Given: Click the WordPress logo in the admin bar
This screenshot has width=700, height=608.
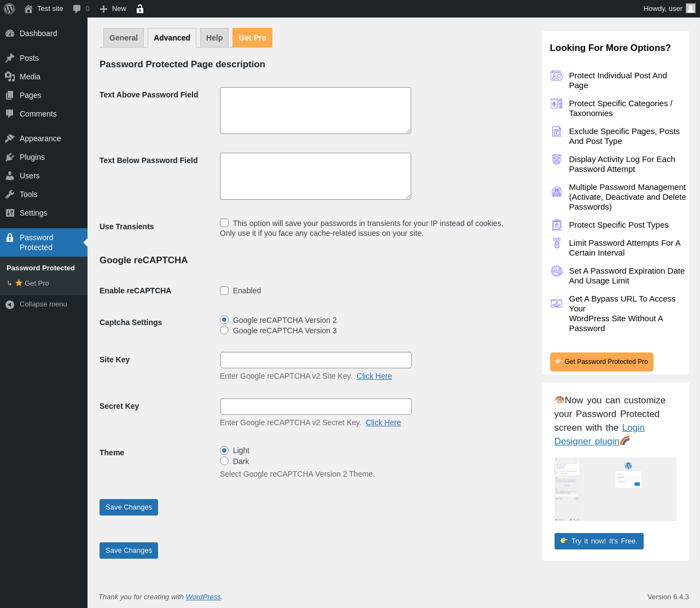Looking at the screenshot, I should (x=9, y=9).
